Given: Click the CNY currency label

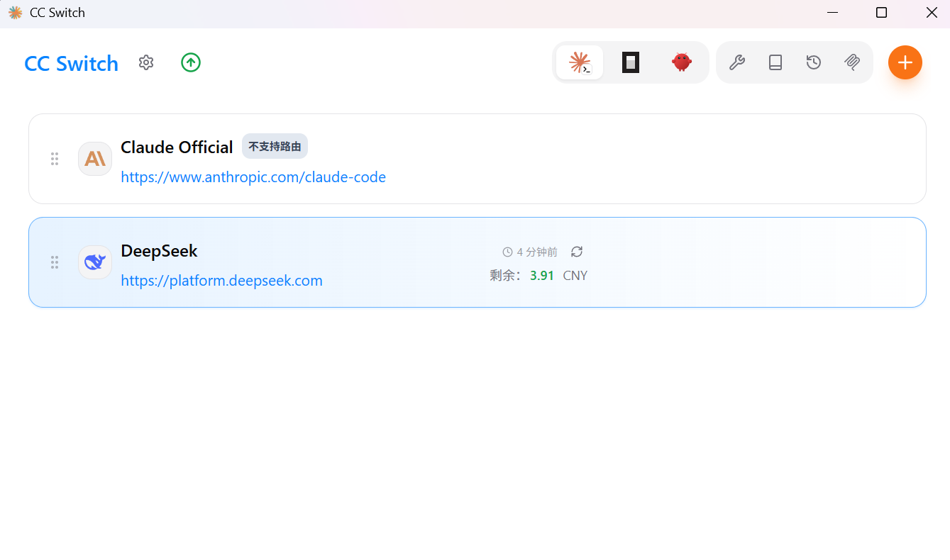Looking at the screenshot, I should 575,276.
